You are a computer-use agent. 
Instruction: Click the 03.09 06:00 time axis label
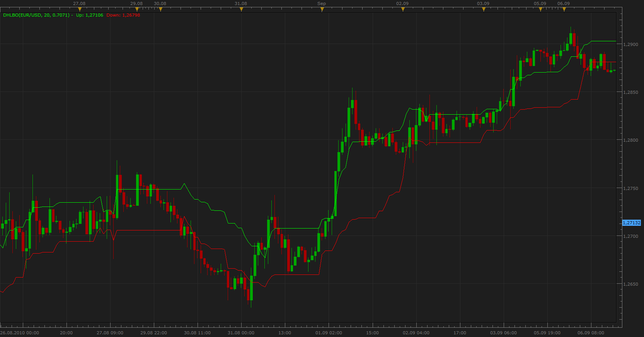(504, 333)
